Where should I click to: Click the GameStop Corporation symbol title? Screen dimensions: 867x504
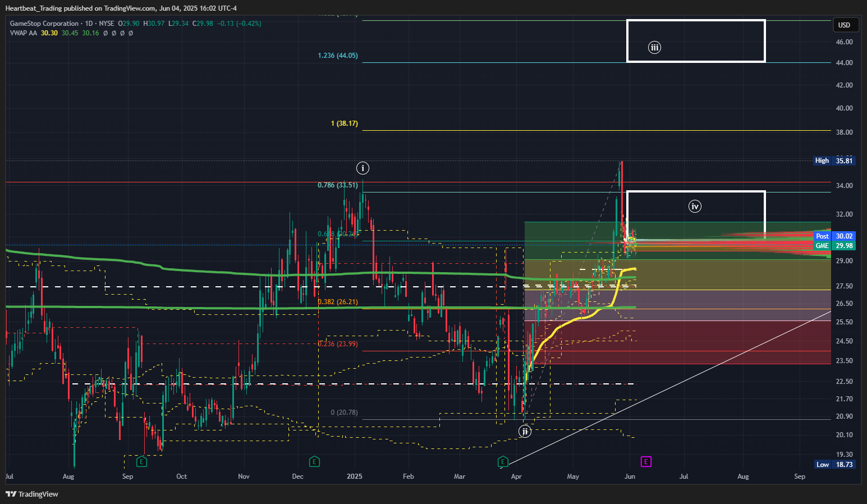coord(44,24)
